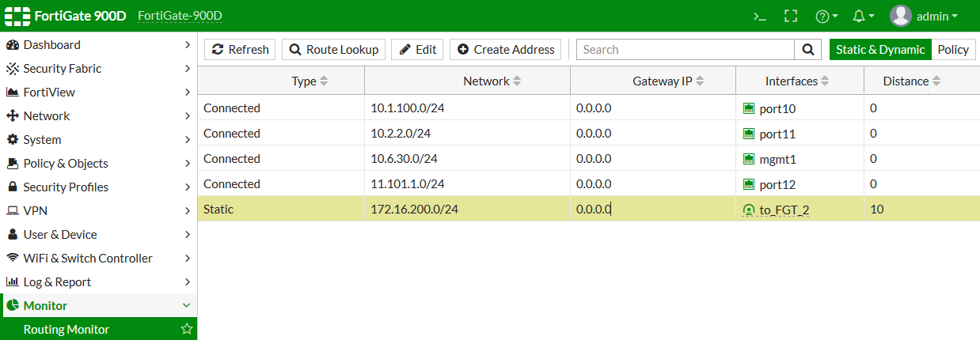Switch view to Policy routes

[953, 50]
